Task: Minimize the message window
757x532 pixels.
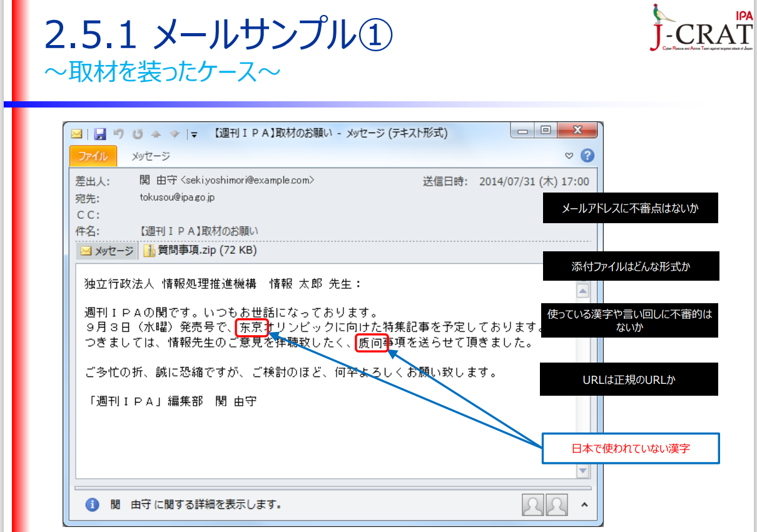Action: click(x=523, y=130)
